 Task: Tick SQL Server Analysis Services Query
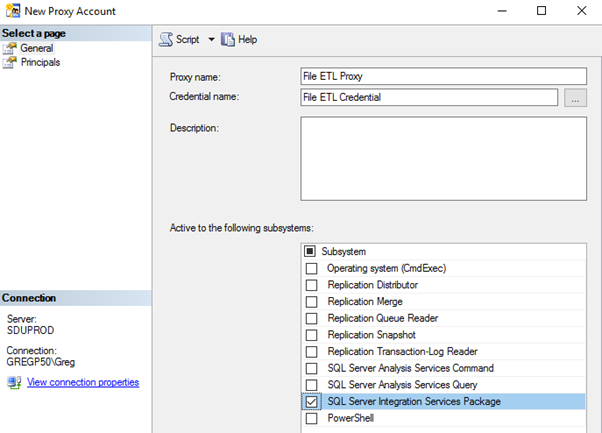point(311,385)
